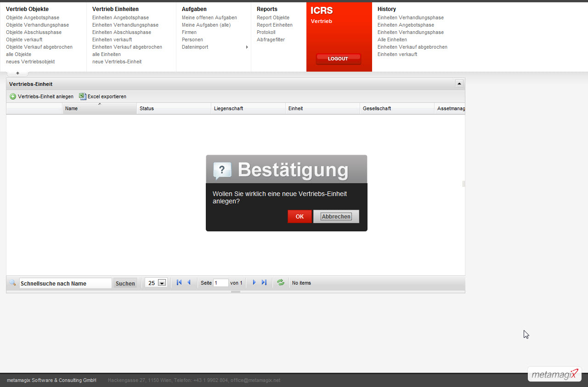This screenshot has width=588, height=387.
Task: Collapse the top menu with up arrow tab
Action: [x=17, y=73]
